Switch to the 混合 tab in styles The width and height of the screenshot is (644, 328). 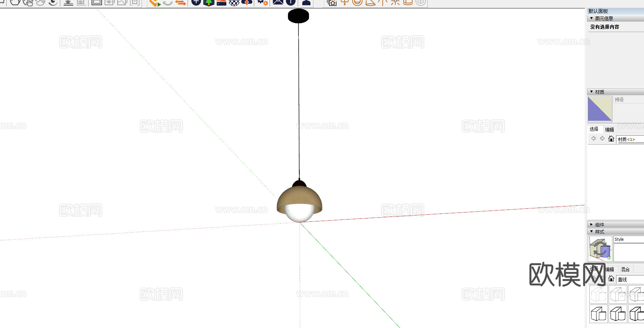pyautogui.click(x=625, y=269)
